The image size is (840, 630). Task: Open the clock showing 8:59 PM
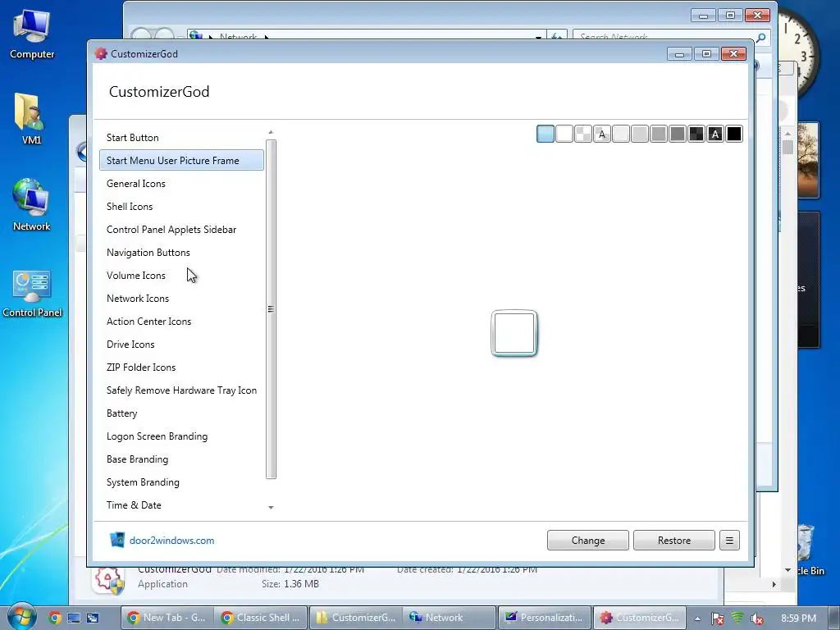[798, 619]
